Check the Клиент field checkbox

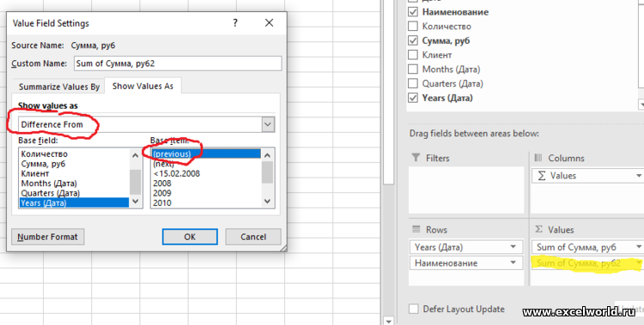[413, 55]
